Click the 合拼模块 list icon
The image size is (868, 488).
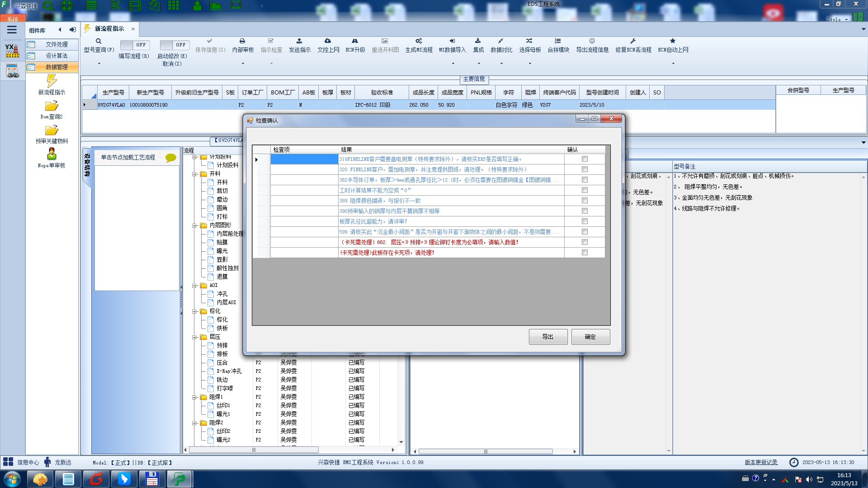558,41
